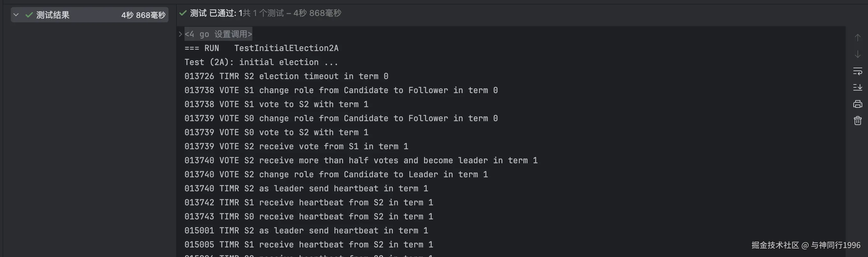The width and height of the screenshot is (868, 257).
Task: Click the 4秒 868毫秒 duration in tree
Action: pyautogui.click(x=143, y=15)
